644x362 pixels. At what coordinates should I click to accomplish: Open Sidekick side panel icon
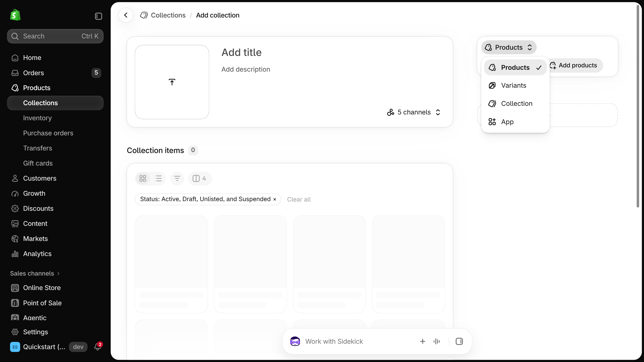point(459,341)
